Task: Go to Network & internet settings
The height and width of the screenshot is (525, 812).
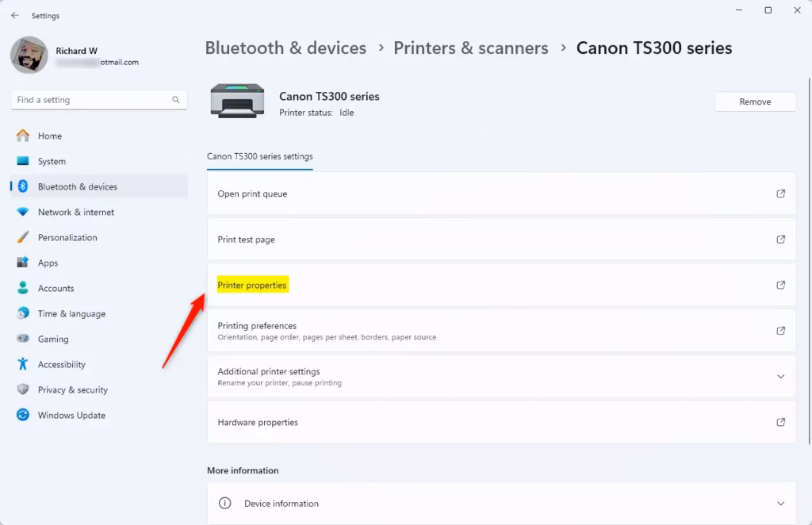Action: coord(99,212)
